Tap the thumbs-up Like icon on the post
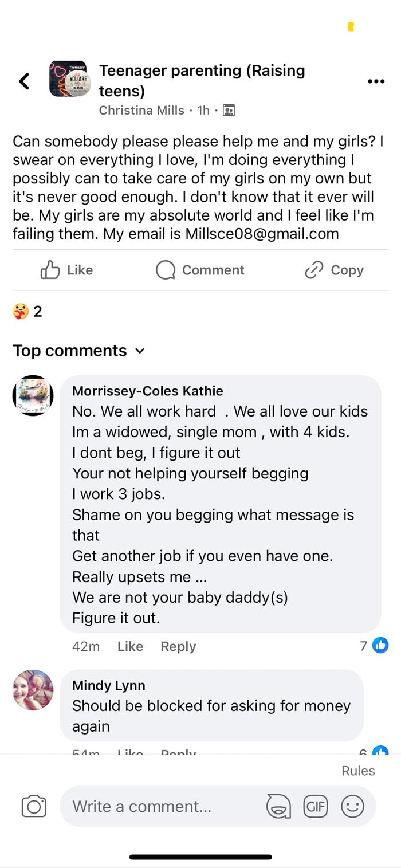This screenshot has width=401, height=868. 50,270
